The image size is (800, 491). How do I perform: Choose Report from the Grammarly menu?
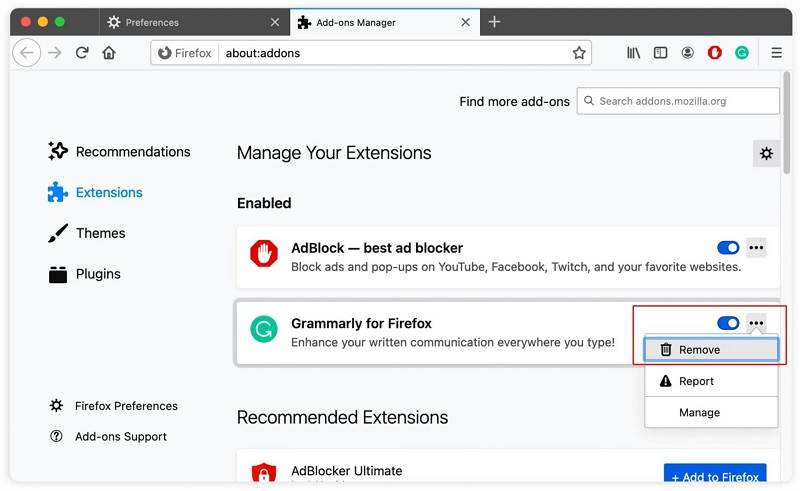711,381
